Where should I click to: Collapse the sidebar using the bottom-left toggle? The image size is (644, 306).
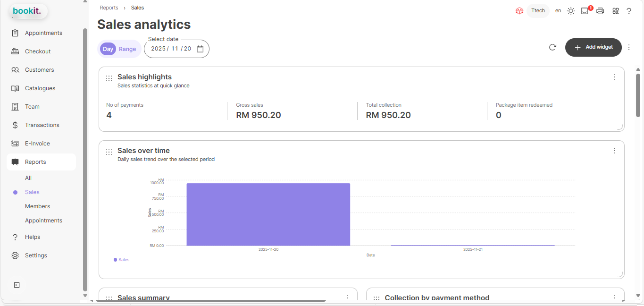17,285
